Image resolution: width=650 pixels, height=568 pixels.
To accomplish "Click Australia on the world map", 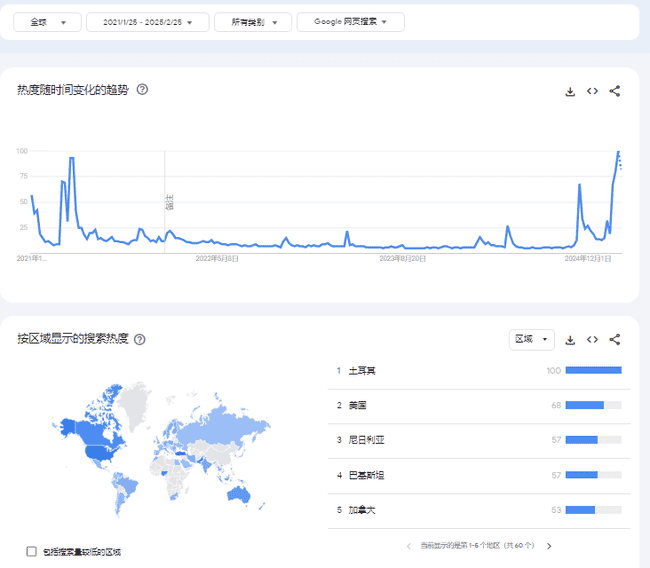I will coord(239,494).
